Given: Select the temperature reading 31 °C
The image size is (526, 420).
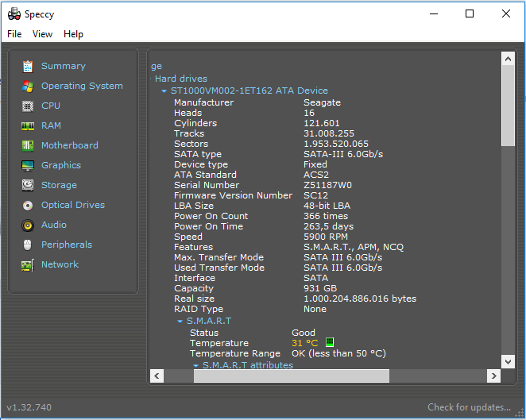Looking at the screenshot, I should [x=304, y=343].
